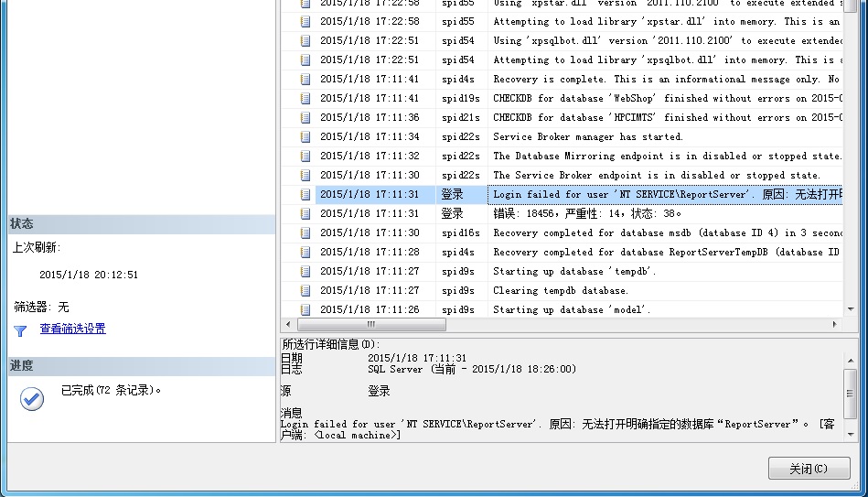Click log icon for Using xpsqlbot.dll row
868x497 pixels.
305,41
